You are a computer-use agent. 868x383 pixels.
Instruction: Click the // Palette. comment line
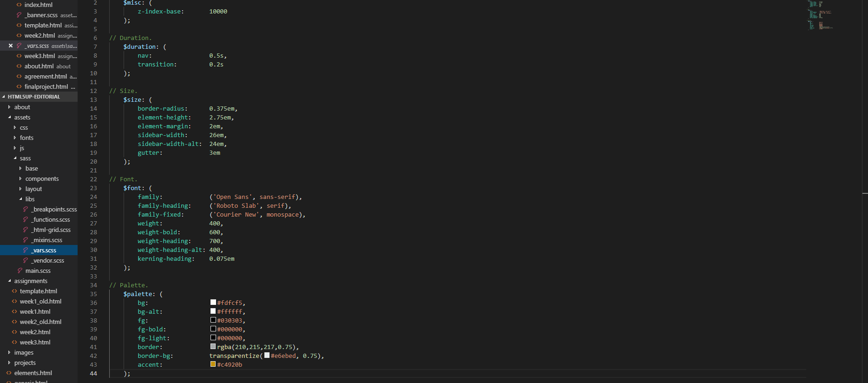coord(129,285)
